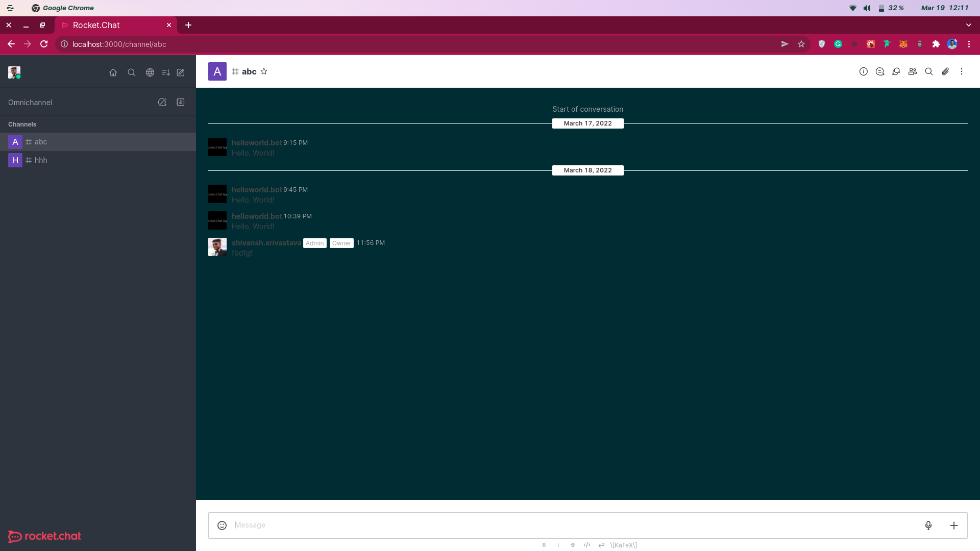This screenshot has height=551, width=980.
Task: Start an audio message with the microphone icon
Action: pyautogui.click(x=928, y=525)
